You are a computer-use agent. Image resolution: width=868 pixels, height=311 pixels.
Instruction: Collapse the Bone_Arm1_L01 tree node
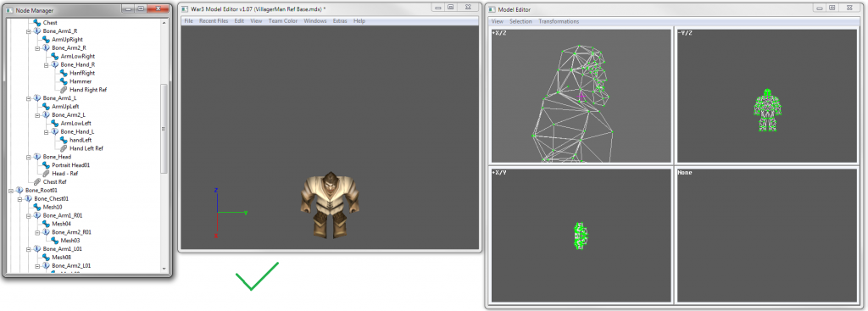(28, 249)
